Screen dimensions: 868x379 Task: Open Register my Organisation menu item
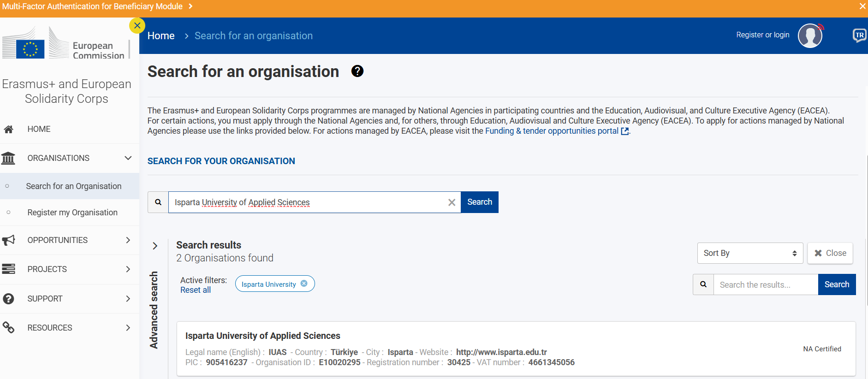[x=72, y=213]
